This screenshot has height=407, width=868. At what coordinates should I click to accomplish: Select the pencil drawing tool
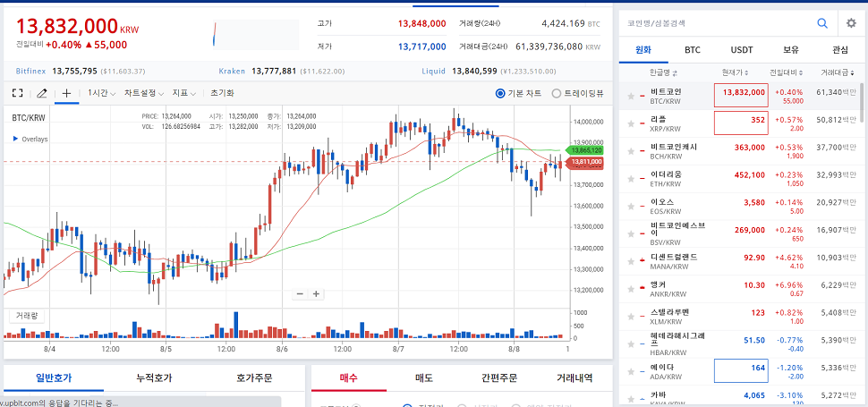[41, 93]
